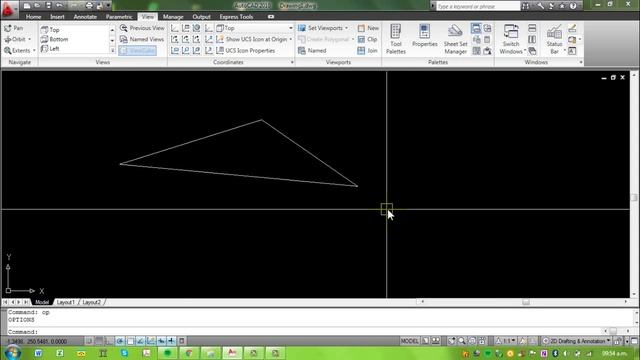Open the Sheet Set Manager palette

point(455,39)
